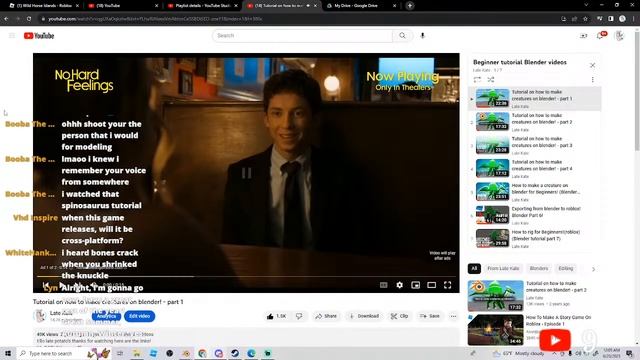Open a new browser tab
This screenshot has height=360, width=640.
(x=410, y=6)
